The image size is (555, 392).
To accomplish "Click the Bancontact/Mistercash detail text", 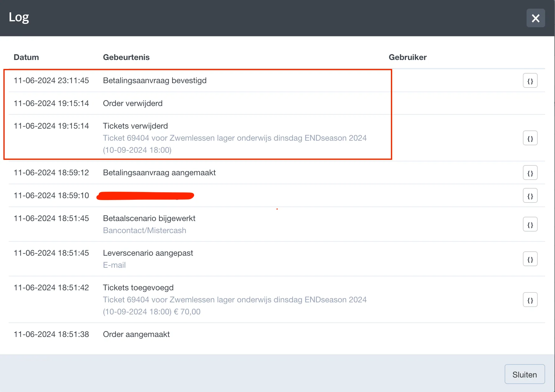I will [x=144, y=230].
